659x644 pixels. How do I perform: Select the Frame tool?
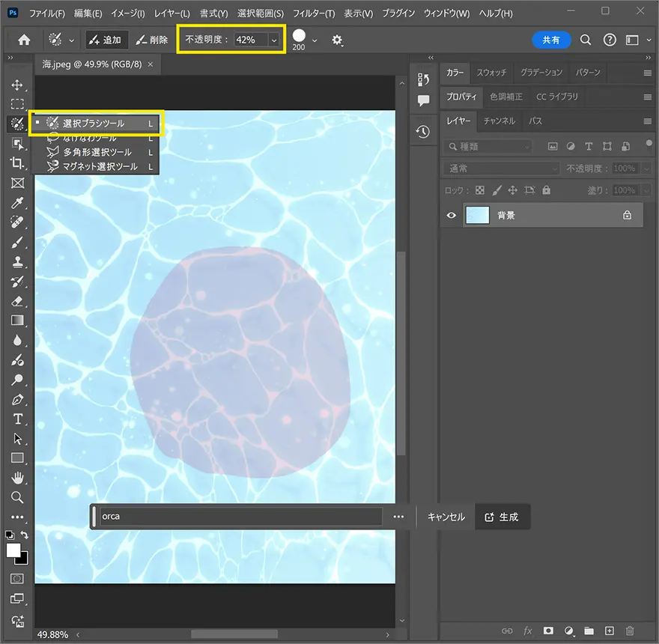(16, 183)
